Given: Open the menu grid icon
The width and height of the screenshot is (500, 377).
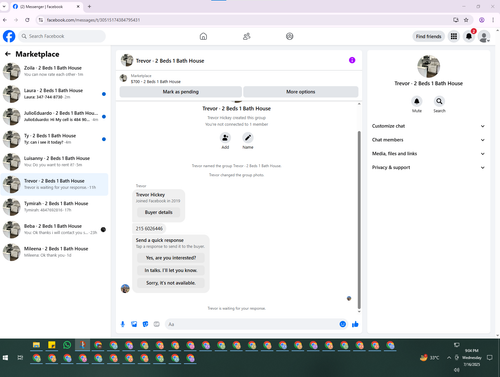Looking at the screenshot, I should [x=454, y=36].
